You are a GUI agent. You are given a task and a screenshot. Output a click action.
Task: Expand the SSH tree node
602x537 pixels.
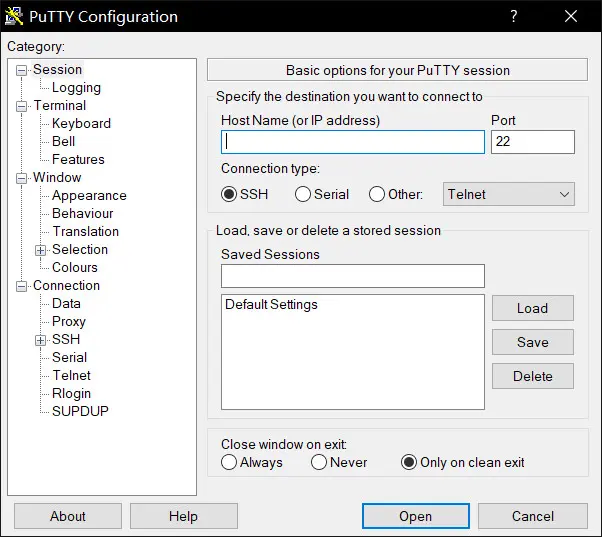(x=40, y=340)
